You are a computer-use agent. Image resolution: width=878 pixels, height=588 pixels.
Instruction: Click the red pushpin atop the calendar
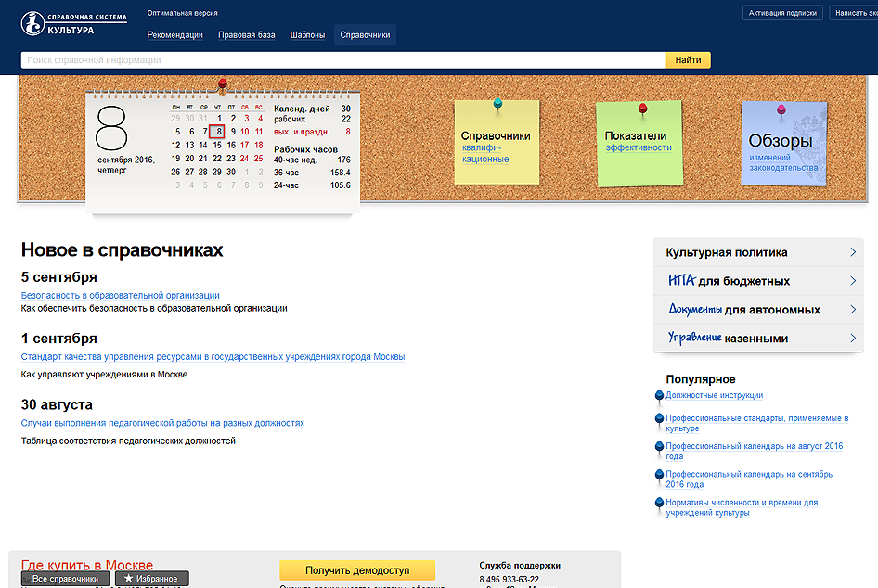point(222,84)
